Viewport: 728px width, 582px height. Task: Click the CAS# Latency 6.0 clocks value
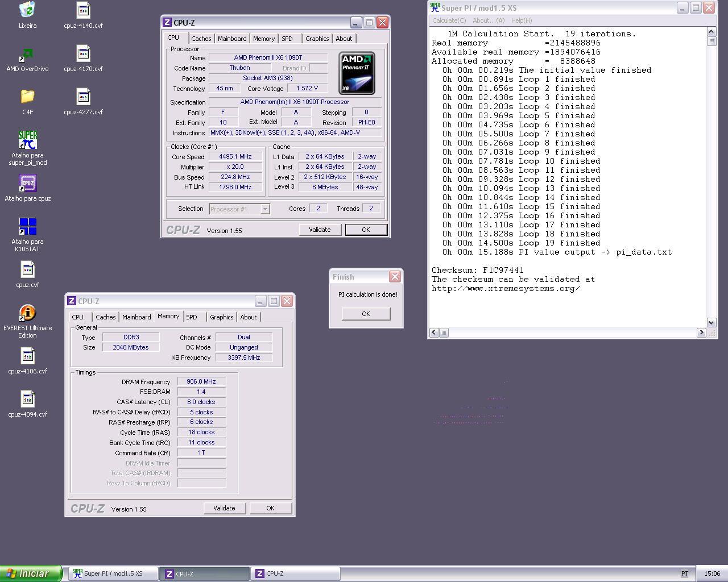(201, 402)
